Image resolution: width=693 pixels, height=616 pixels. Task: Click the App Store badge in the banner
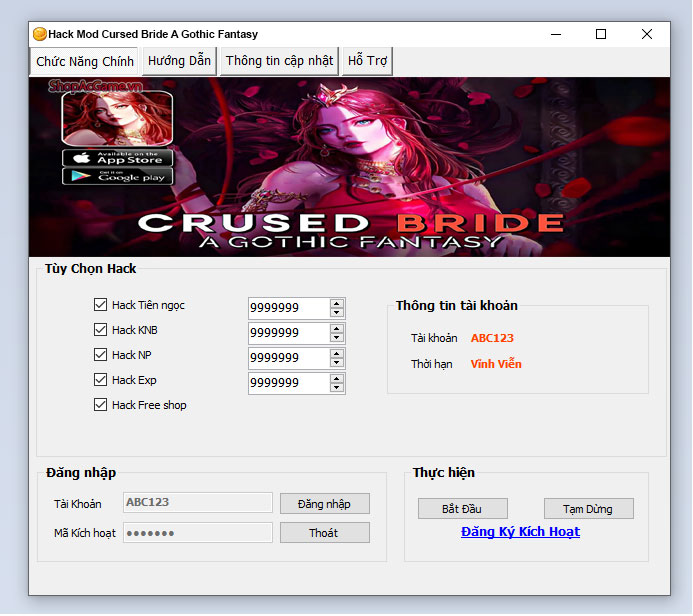tap(117, 158)
